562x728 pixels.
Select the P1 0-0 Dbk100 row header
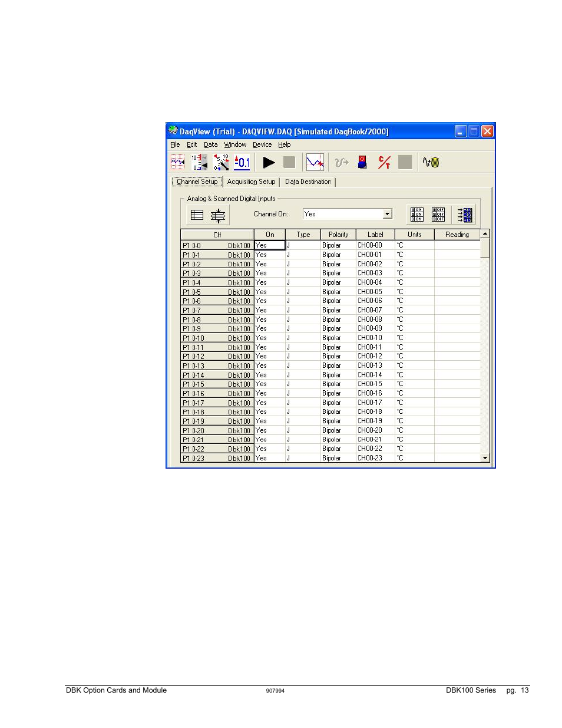(x=217, y=245)
